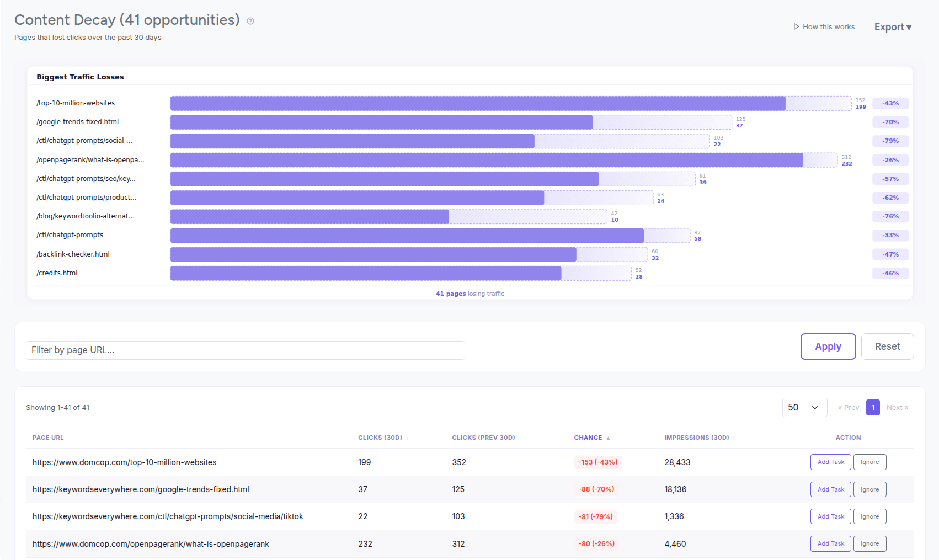Click the Showing 1-41 of 41 text
Viewport: 939px width, 560px height.
57,408
